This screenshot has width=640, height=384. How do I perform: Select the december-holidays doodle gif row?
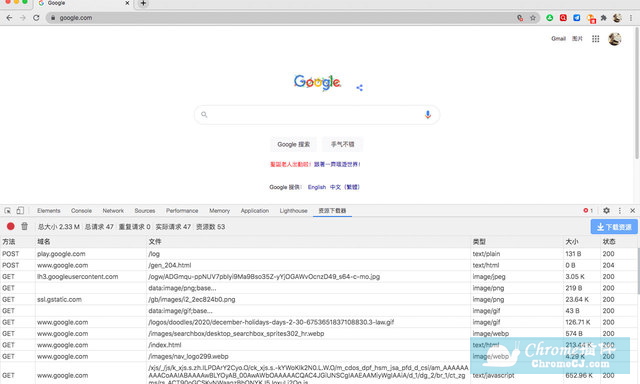click(318, 322)
